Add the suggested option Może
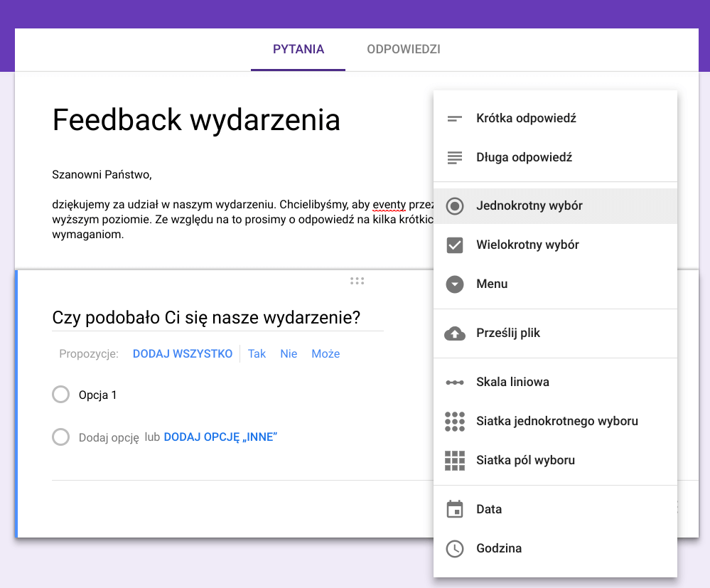710x588 pixels. pos(326,354)
